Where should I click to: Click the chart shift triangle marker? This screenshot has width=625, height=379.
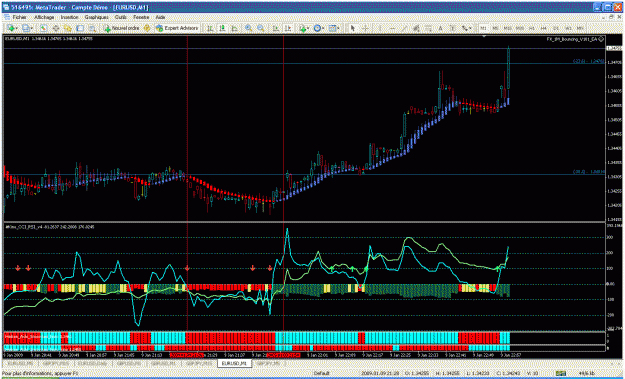484,37
